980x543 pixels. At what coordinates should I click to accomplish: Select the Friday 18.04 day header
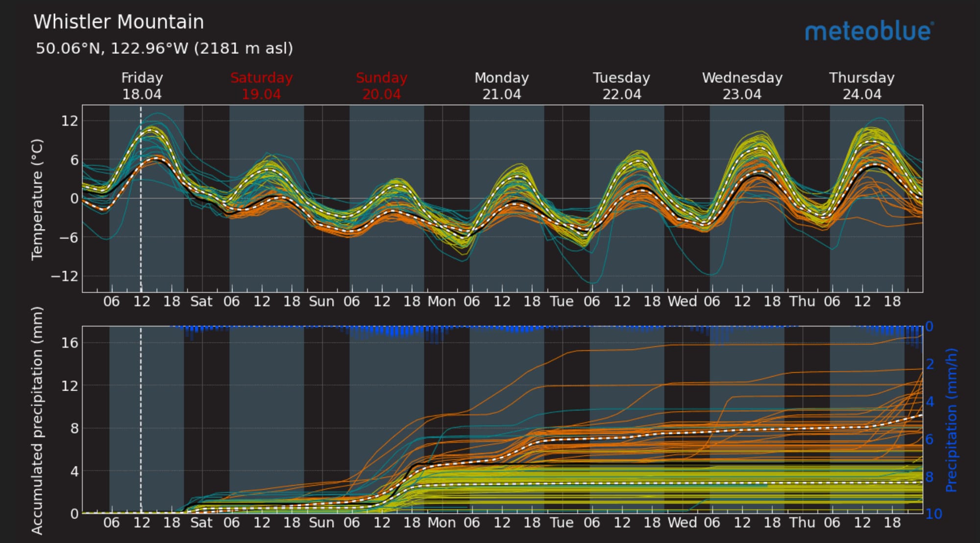(x=142, y=86)
